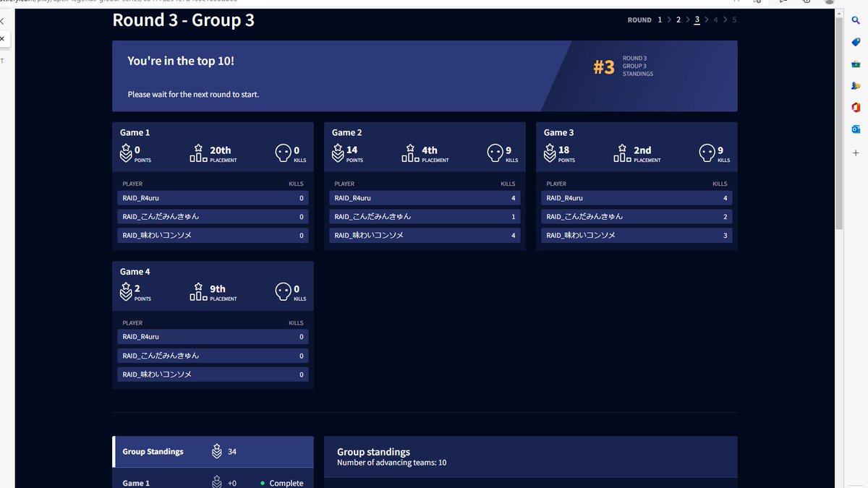Click Game 2 "4th" placement value
The width and height of the screenshot is (868, 488).
[430, 150]
